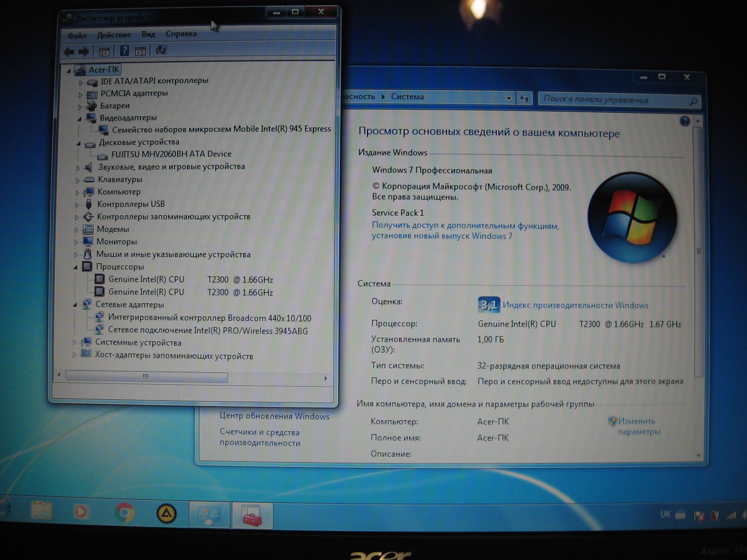Expand the Системные устройства node
The height and width of the screenshot is (560, 747).
(x=74, y=343)
